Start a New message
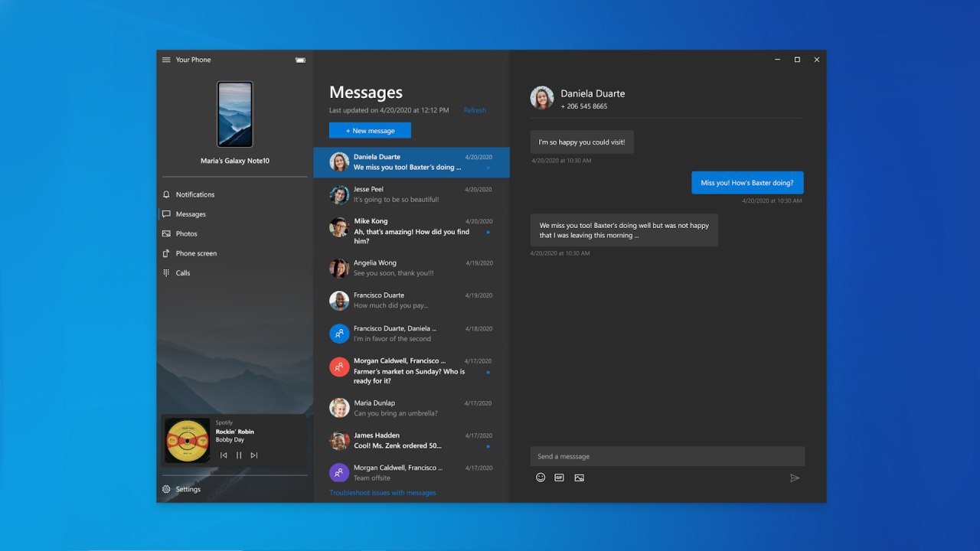This screenshot has width=980, height=551. coord(370,130)
